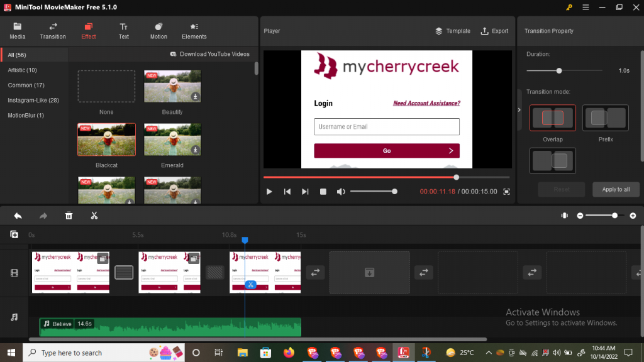The image size is (644, 362).
Task: Click the empty media placeholder with download icon
Action: [370, 273]
